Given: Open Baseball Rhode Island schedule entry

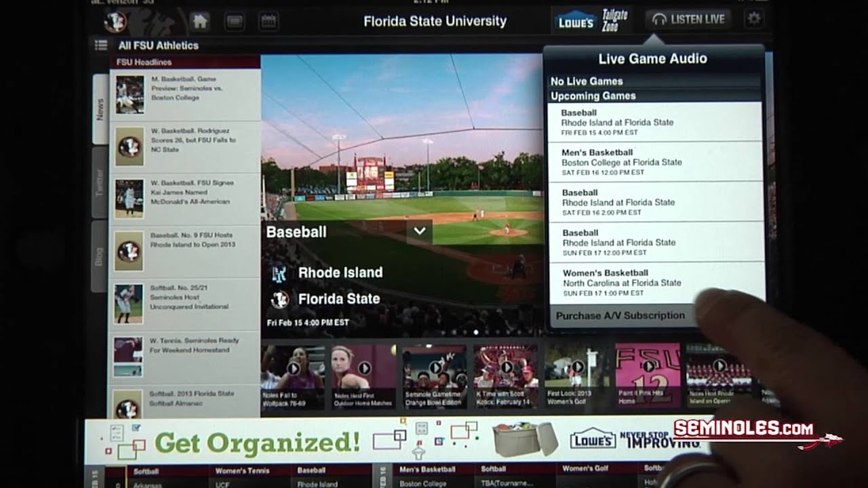Looking at the screenshot, I should point(332,476).
